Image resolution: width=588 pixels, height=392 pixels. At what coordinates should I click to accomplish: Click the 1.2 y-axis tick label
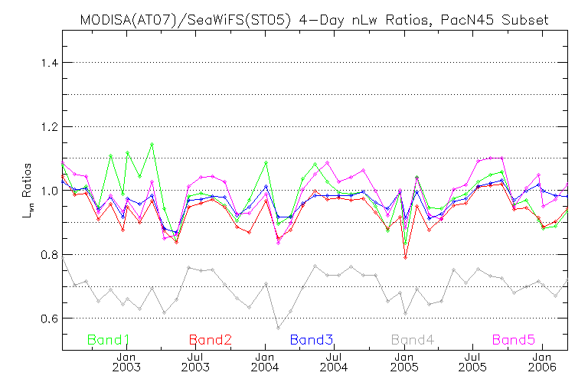50,127
